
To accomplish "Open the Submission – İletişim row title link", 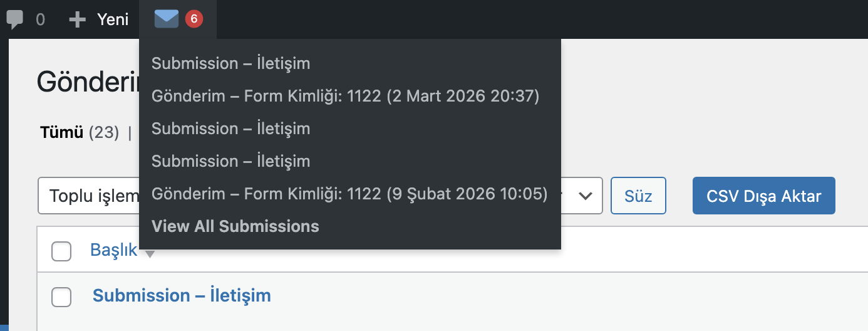I will [182, 295].
